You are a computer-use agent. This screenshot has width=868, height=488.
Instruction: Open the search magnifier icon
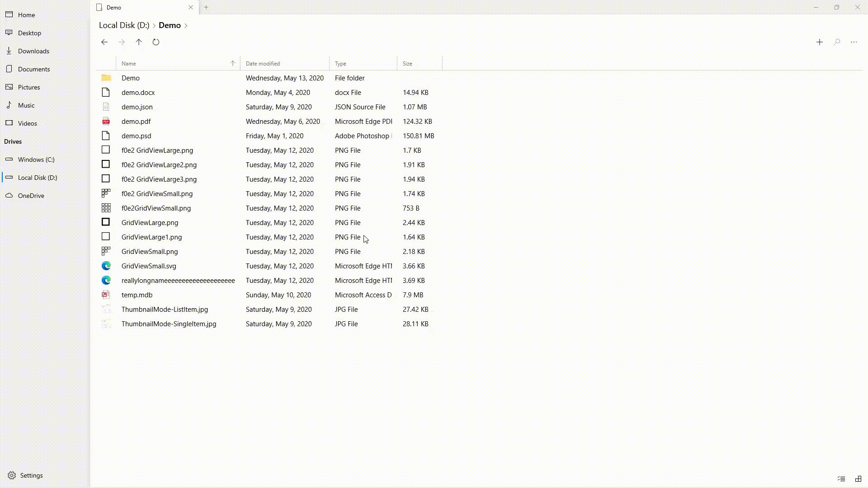point(837,42)
